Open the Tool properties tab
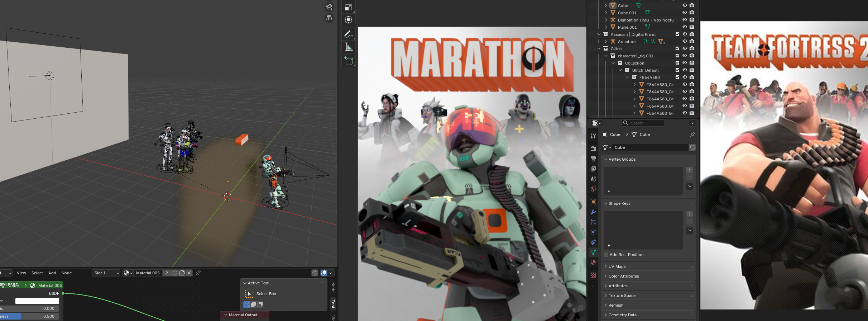868x321 pixels. tap(593, 136)
